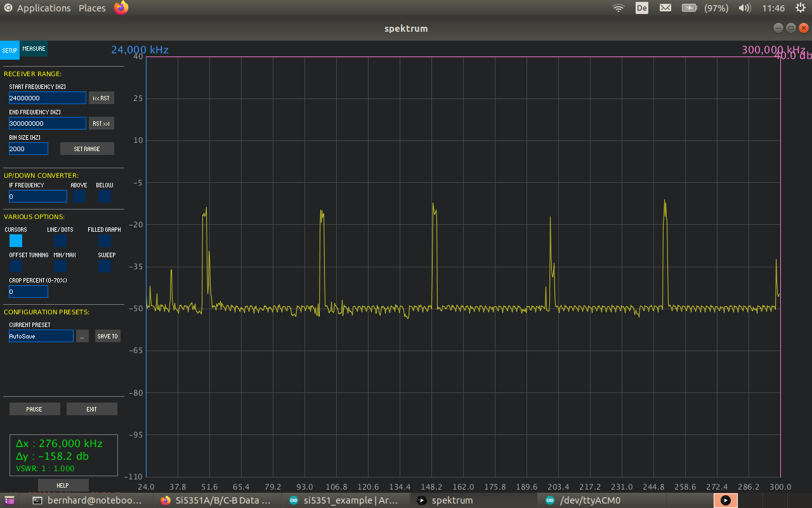Click the Start Frequency input field
Viewport: 812px width, 508px height.
click(x=48, y=98)
